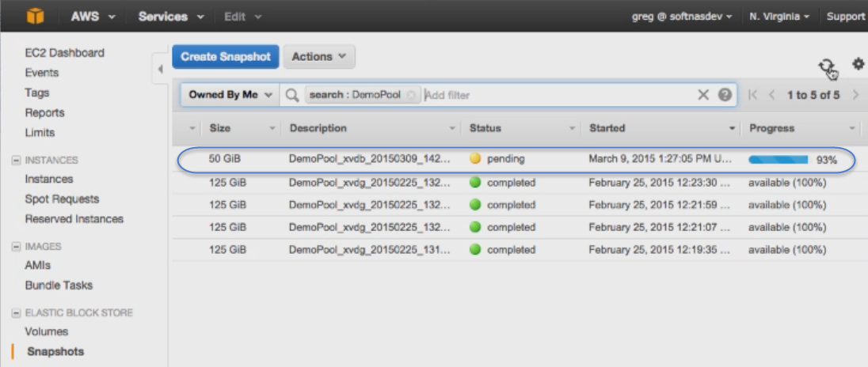Collapse the ELASTIC BLOCK STORE section
This screenshot has height=367, width=868.
[x=16, y=313]
